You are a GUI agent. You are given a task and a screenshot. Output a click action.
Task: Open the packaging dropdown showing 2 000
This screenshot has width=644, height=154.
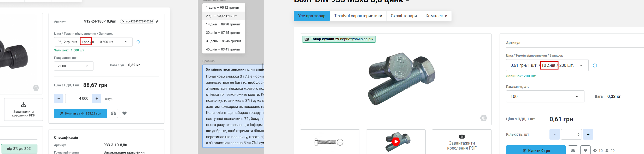tap(74, 66)
